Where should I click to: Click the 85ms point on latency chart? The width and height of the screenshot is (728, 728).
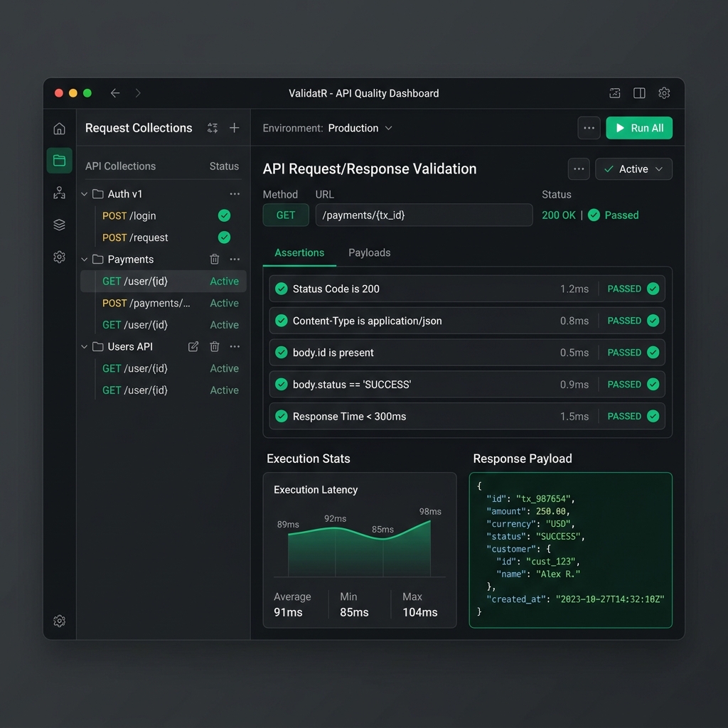click(x=382, y=539)
